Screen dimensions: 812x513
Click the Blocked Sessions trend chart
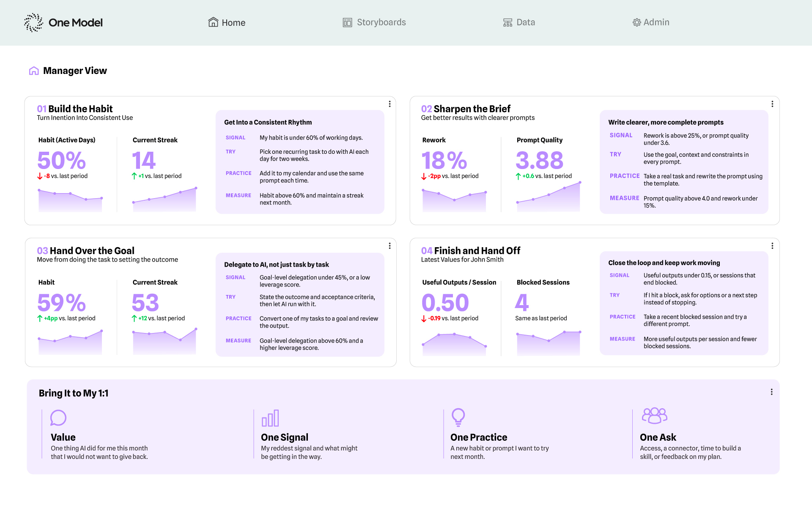point(548,343)
